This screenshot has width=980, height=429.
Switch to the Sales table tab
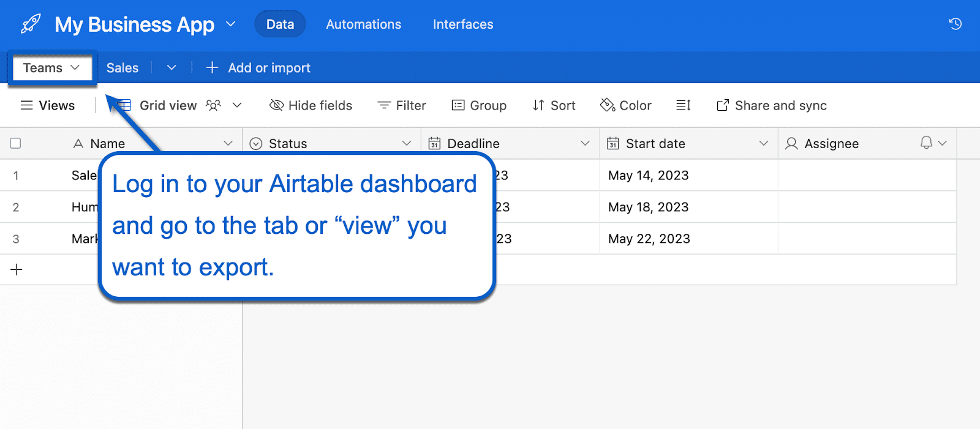click(123, 68)
